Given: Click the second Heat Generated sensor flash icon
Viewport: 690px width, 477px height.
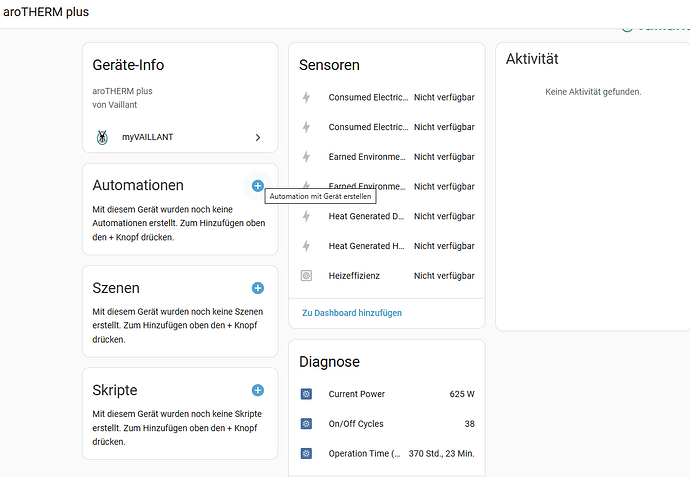Looking at the screenshot, I should point(306,246).
